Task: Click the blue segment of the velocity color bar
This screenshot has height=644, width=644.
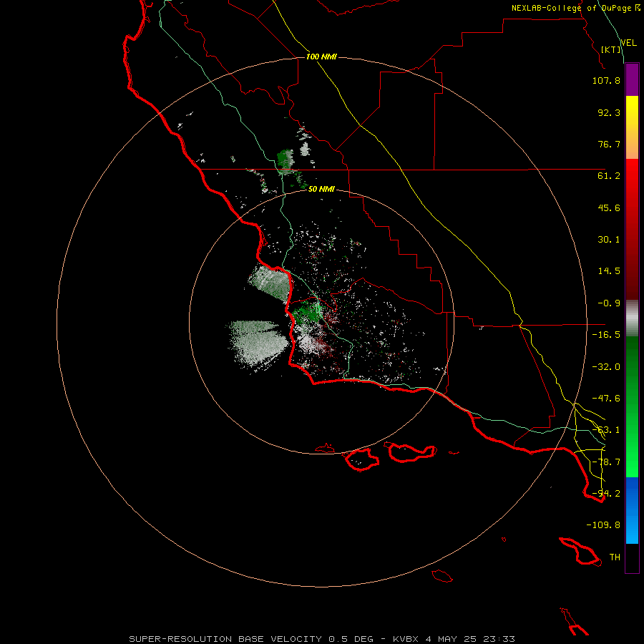Action: [x=632, y=510]
